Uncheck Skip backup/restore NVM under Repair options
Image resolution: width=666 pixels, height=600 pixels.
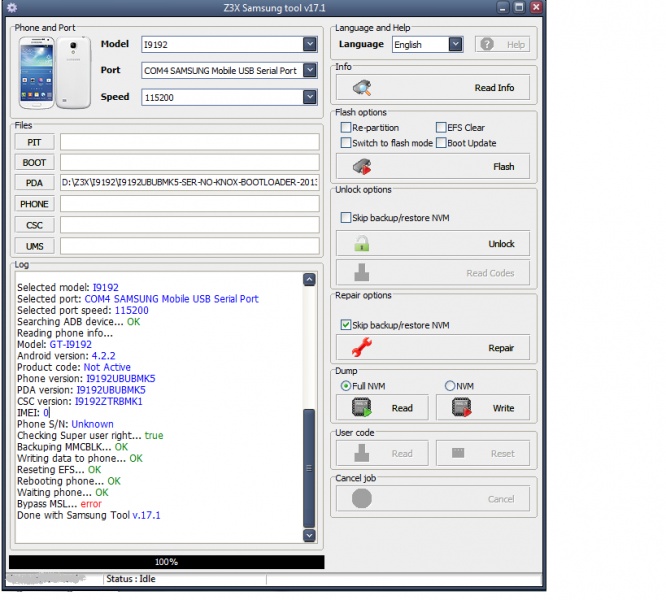346,325
